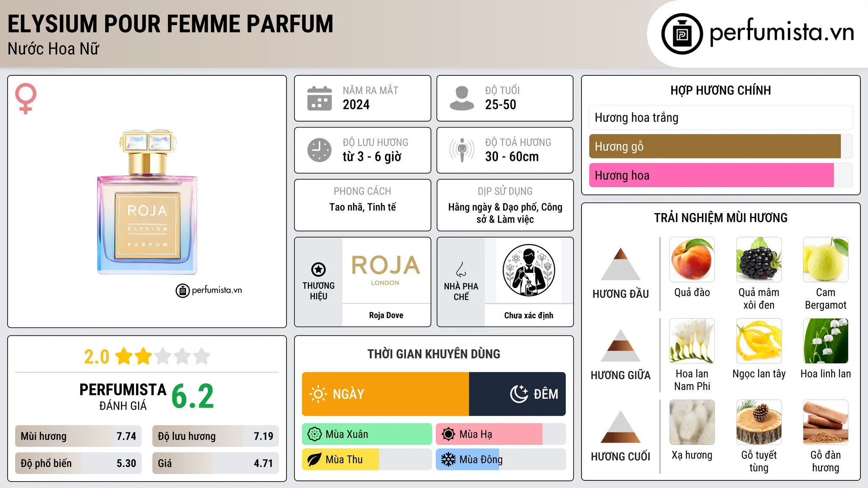This screenshot has width=868, height=488.
Task: Click the pink female gender symbol
Action: click(26, 99)
